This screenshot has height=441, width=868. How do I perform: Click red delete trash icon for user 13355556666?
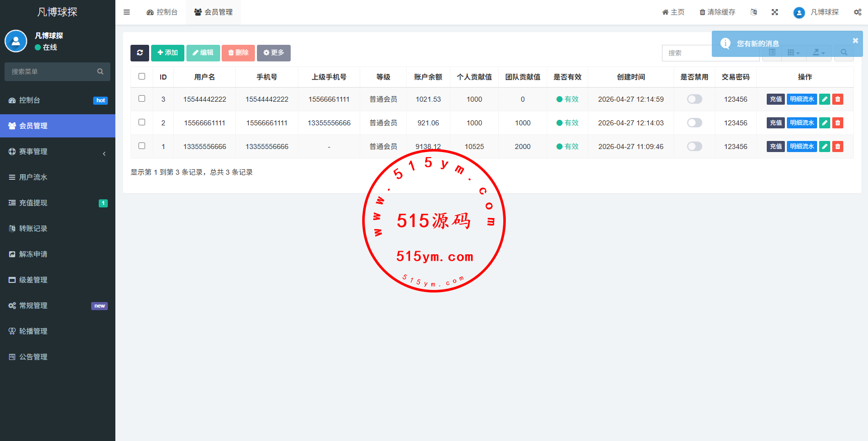[838, 146]
